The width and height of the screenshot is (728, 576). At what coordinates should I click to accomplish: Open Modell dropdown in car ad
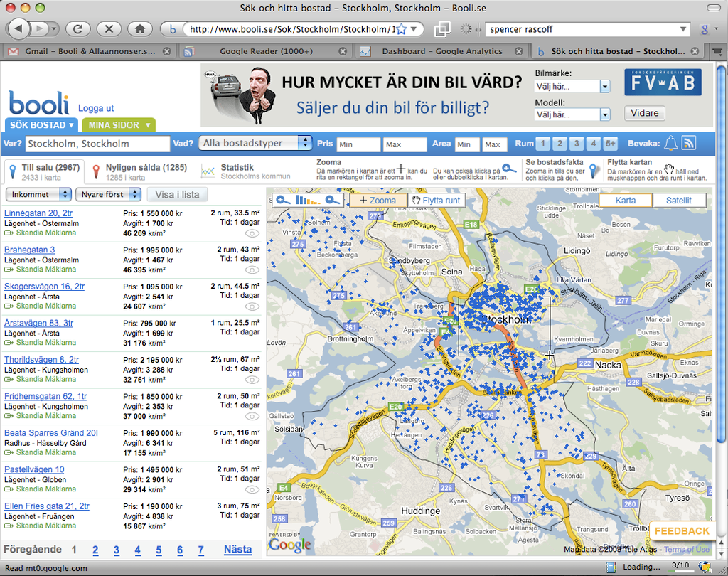(x=572, y=114)
